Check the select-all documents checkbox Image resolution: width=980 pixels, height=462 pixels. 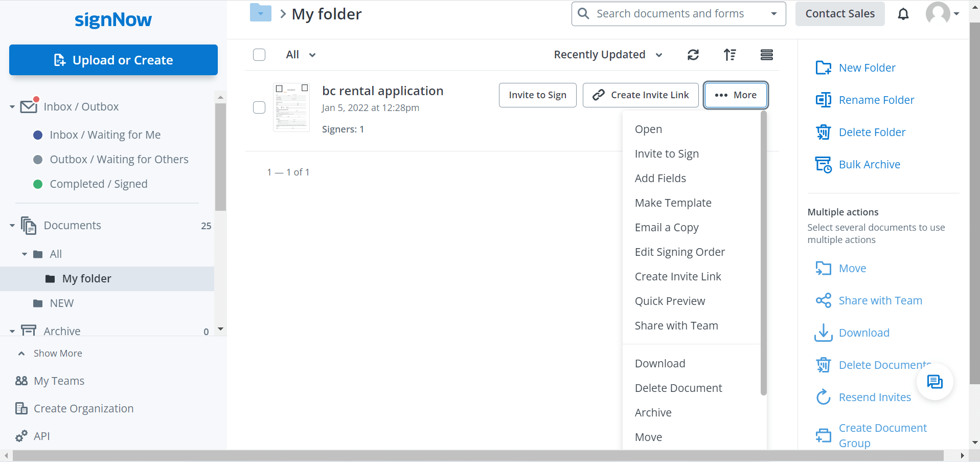[259, 55]
